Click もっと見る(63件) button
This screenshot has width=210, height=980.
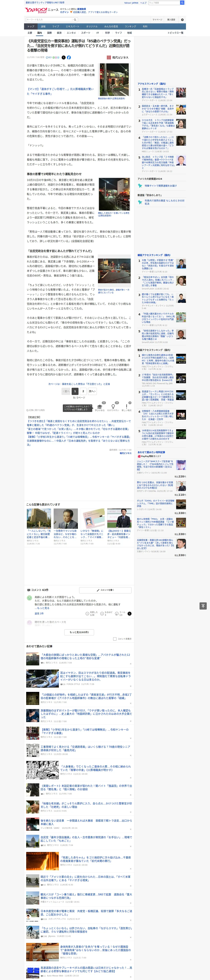[x=79, y=632]
